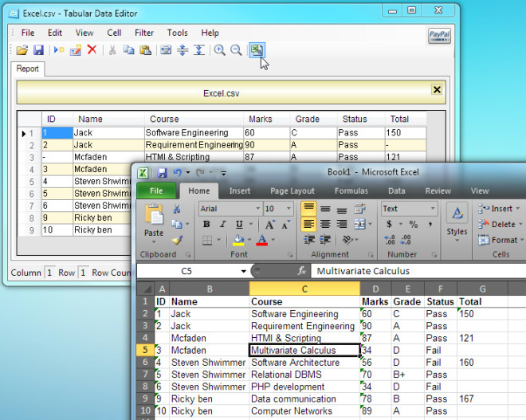Viewport: 526px width, 420px height.
Task: Save file icon in Tabular Data Editor toolbar
Action: click(x=38, y=50)
